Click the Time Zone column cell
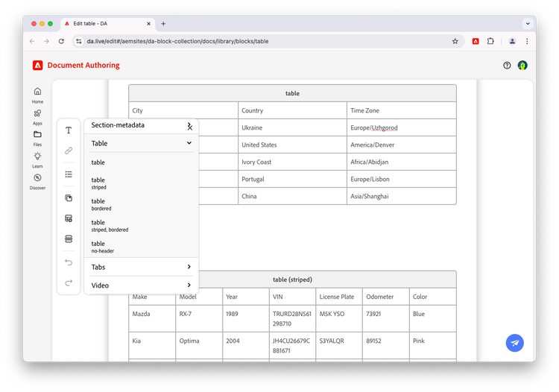 [x=402, y=110]
